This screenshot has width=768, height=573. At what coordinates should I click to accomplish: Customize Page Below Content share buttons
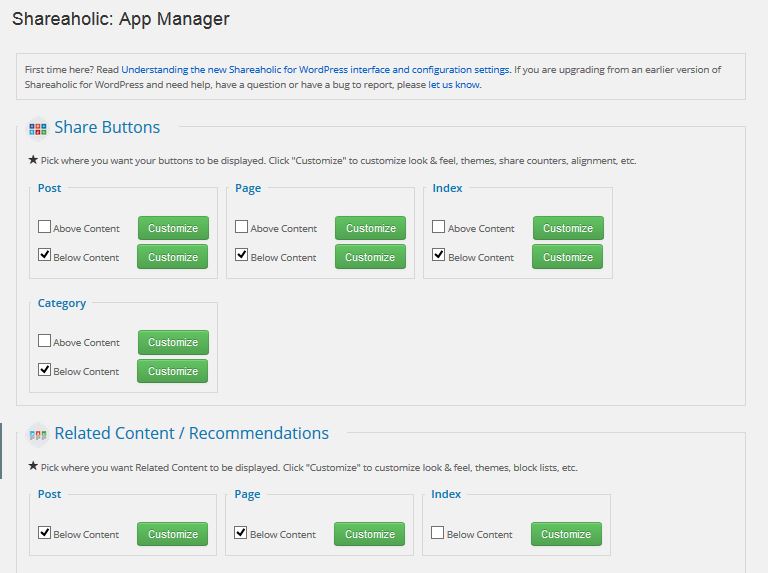coord(370,257)
